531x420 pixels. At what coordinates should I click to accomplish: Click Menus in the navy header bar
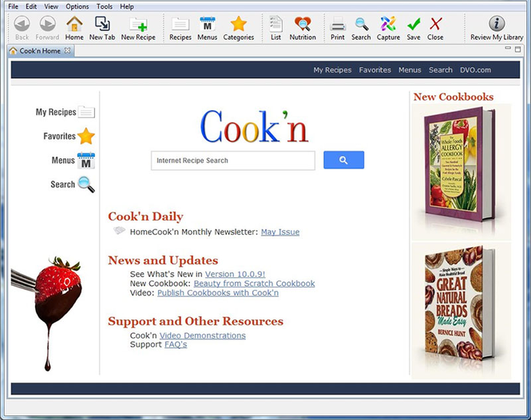tap(410, 70)
